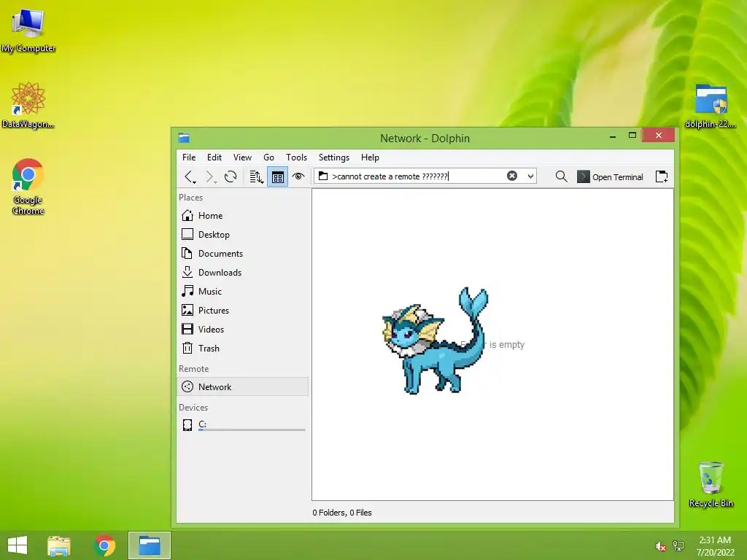
Task: Reload the current folder view
Action: (x=231, y=176)
